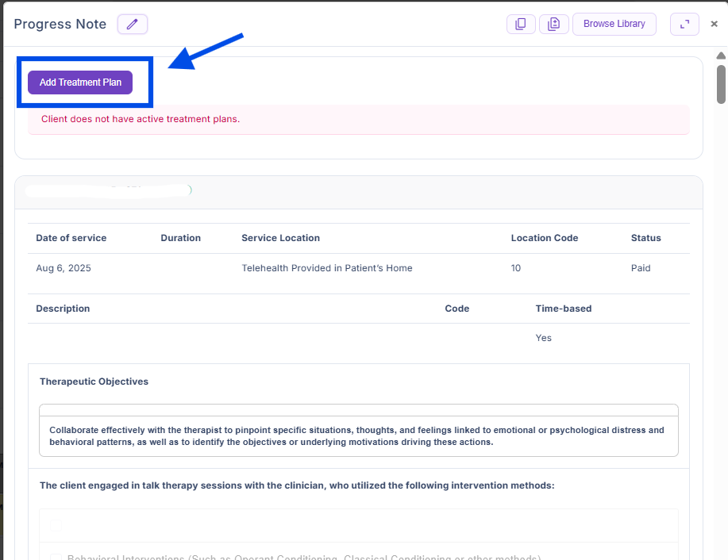728x560 pixels.
Task: Click inside the Therapeutic Objectives text box
Action: point(358,435)
